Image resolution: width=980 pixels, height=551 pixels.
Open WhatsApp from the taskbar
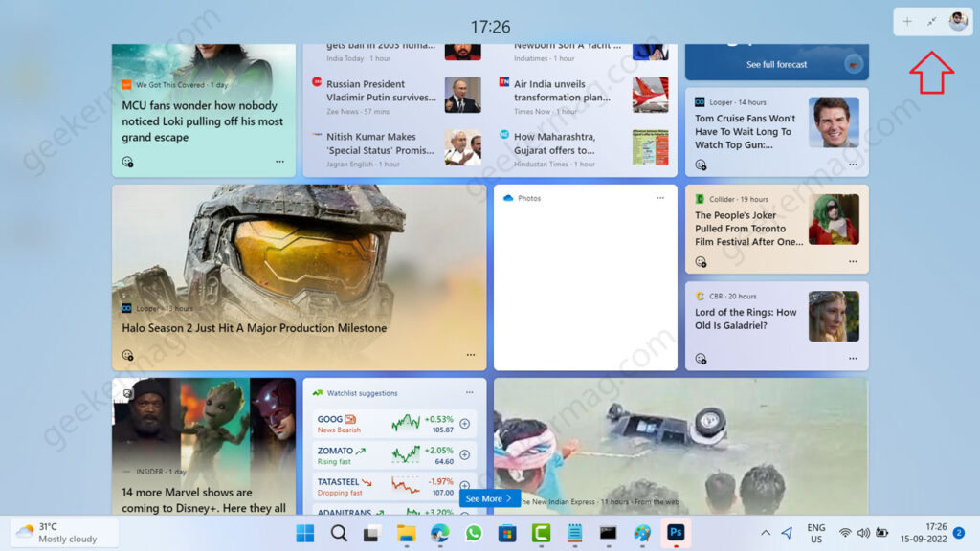(x=473, y=533)
